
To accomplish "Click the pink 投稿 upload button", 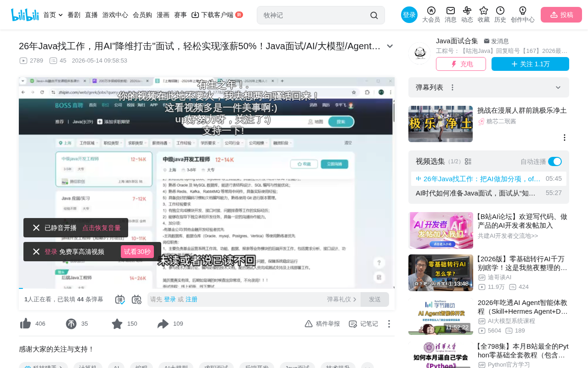I will pyautogui.click(x=561, y=15).
